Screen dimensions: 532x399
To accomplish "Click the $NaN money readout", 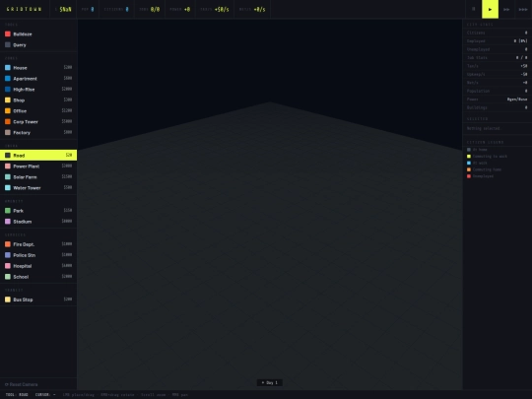I will 63,9.
